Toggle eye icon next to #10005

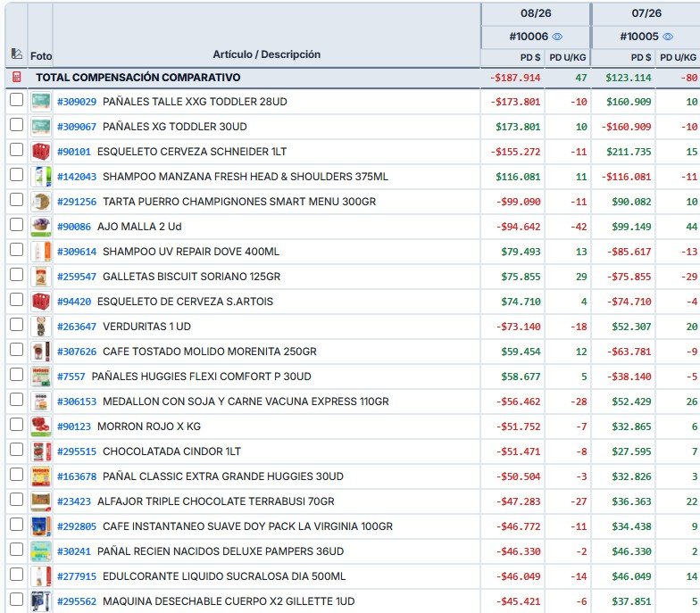pyautogui.click(x=668, y=37)
